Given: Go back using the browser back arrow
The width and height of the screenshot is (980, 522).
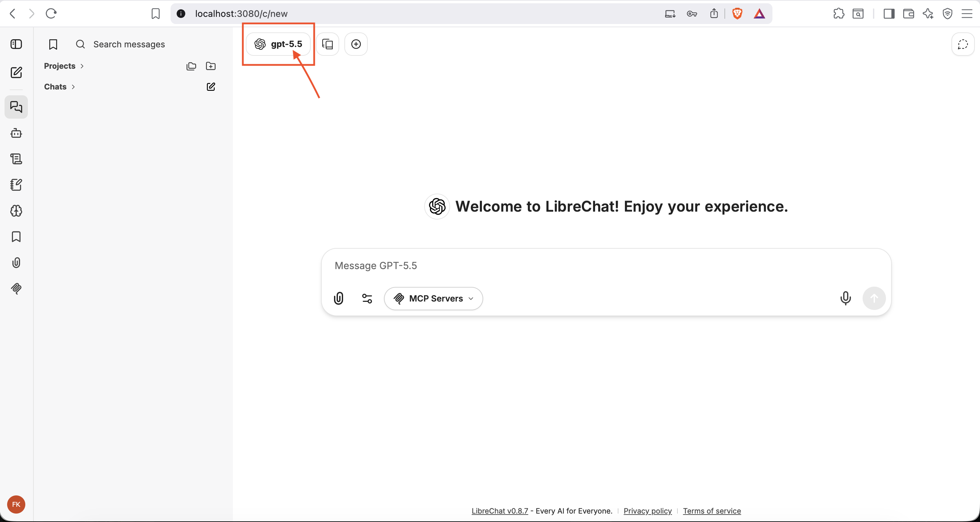Looking at the screenshot, I should click(x=13, y=14).
